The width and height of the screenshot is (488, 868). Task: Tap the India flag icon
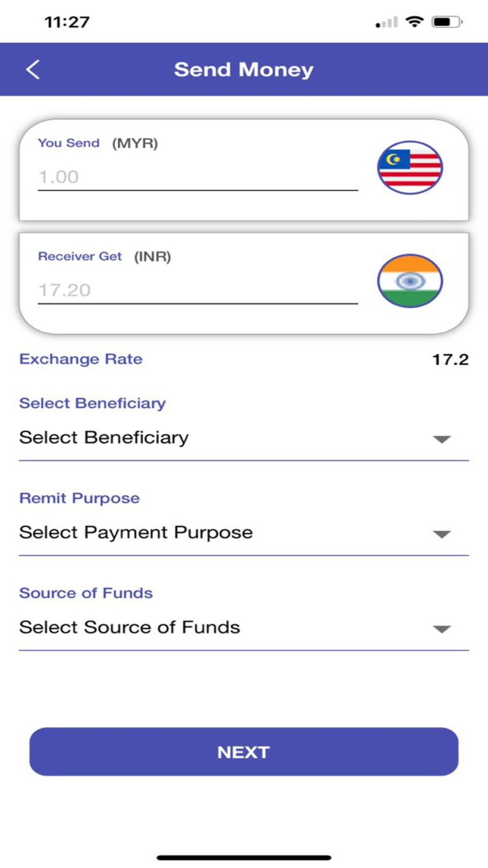pos(410,281)
